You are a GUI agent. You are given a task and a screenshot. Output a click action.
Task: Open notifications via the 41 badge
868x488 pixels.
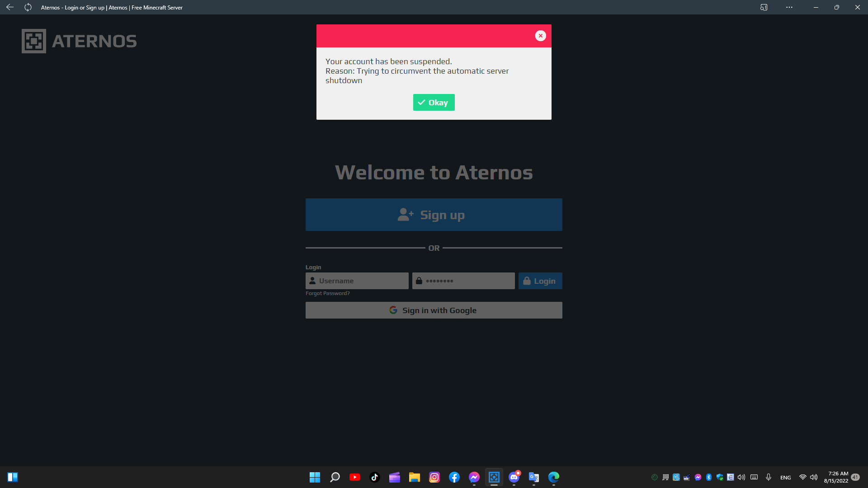tap(855, 477)
